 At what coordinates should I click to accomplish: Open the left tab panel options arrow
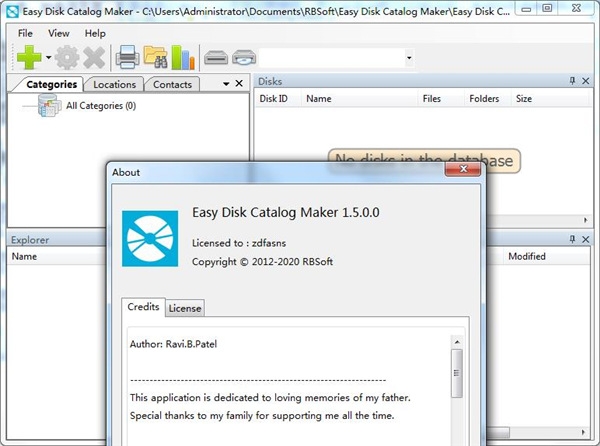pos(226,84)
